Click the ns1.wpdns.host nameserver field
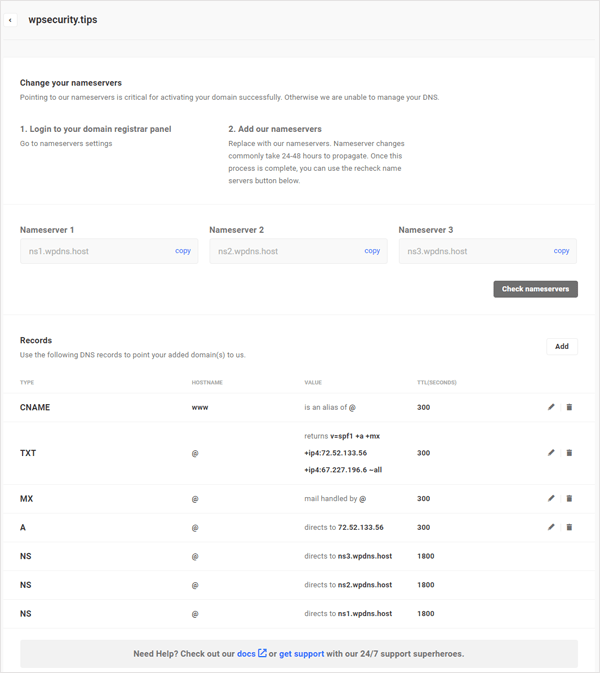The width and height of the screenshot is (600, 673). click(109, 251)
